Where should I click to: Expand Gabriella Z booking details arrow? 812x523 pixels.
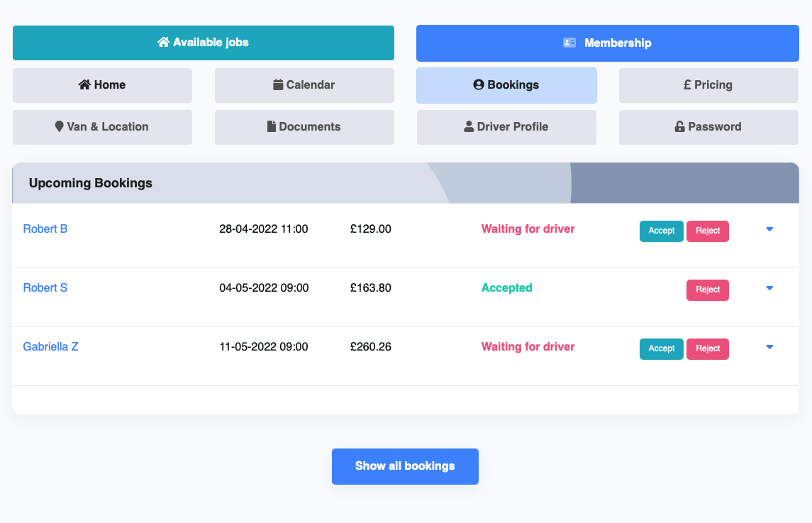[x=769, y=347]
